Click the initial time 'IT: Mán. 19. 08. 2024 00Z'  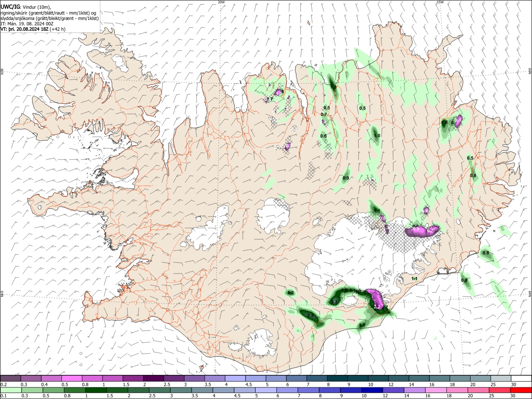point(27,24)
